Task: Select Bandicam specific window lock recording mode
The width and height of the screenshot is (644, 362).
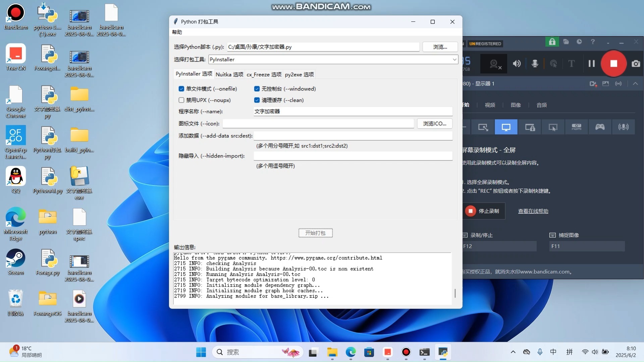Action: (x=530, y=127)
